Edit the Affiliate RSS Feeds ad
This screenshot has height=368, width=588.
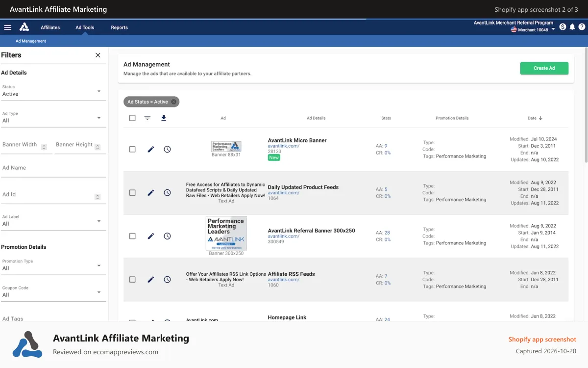coord(151,279)
